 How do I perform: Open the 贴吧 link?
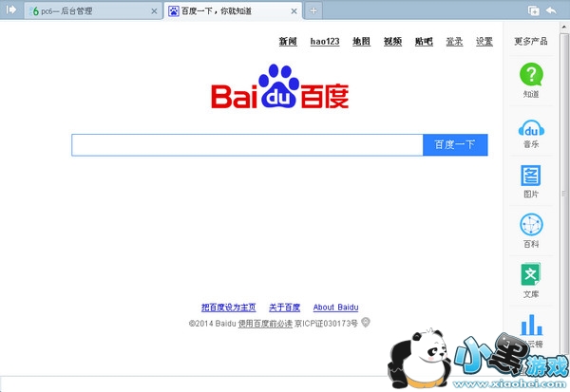pyautogui.click(x=424, y=42)
